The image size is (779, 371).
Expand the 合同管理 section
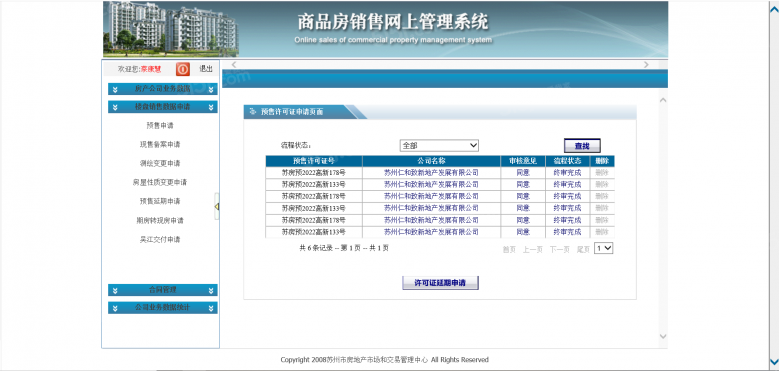coord(162,290)
